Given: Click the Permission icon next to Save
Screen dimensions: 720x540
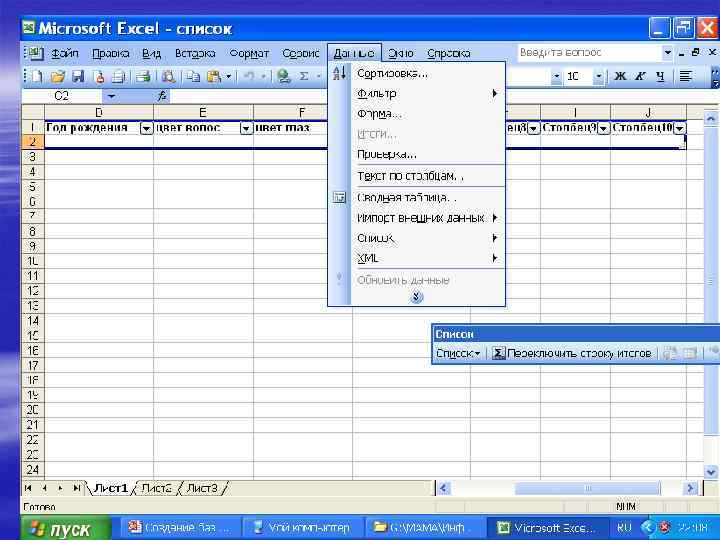Looking at the screenshot, I should tap(99, 76).
